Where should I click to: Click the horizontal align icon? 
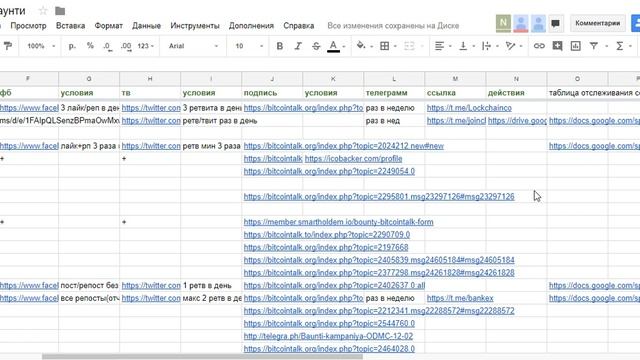(439, 46)
